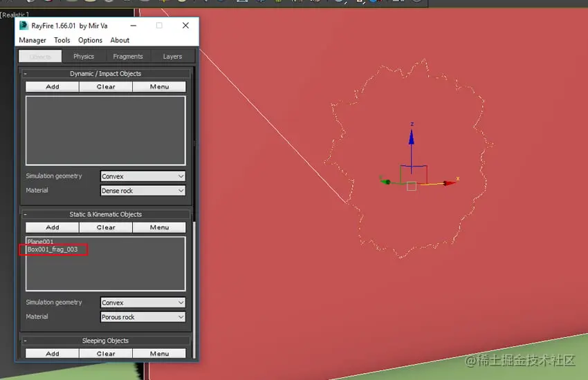
Task: Switch to the Layers tab
Action: (x=172, y=57)
